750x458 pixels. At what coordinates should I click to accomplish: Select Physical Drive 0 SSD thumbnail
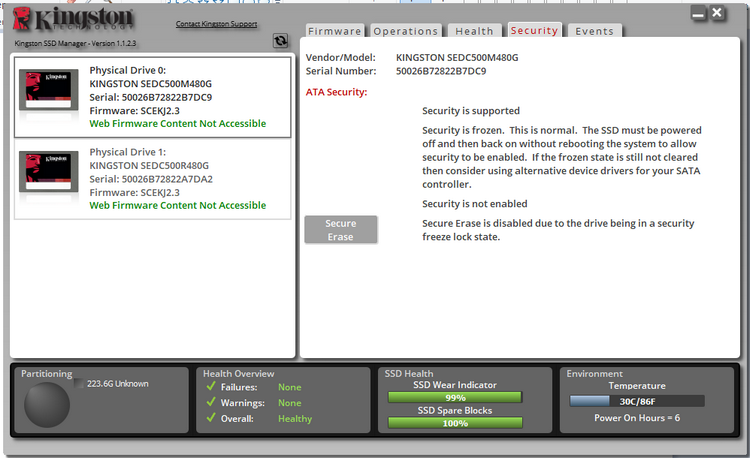(48, 90)
